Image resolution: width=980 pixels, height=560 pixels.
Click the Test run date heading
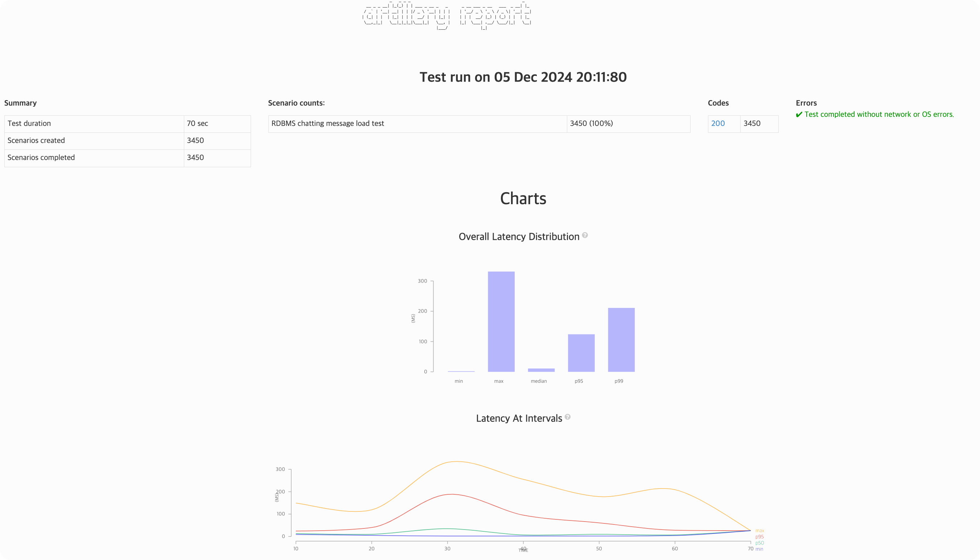523,77
